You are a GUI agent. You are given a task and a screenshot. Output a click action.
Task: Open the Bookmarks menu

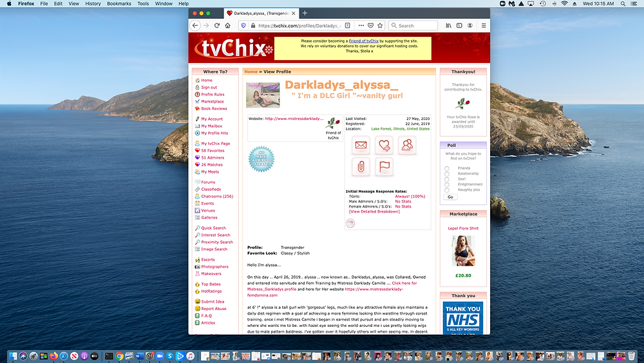tap(119, 4)
